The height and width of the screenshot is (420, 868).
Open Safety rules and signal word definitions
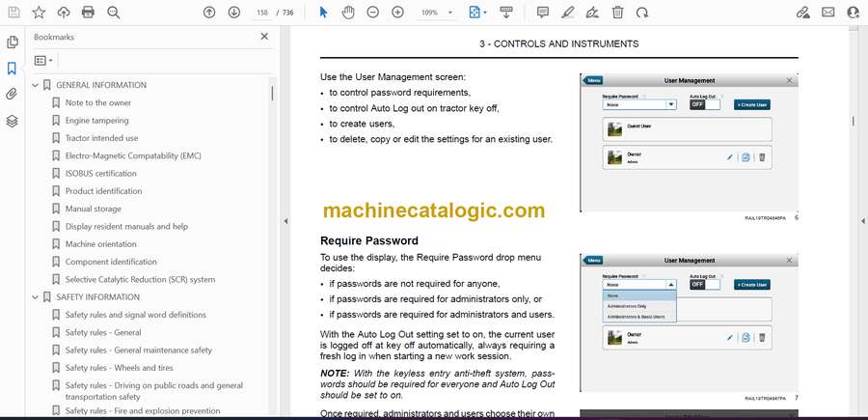136,315
